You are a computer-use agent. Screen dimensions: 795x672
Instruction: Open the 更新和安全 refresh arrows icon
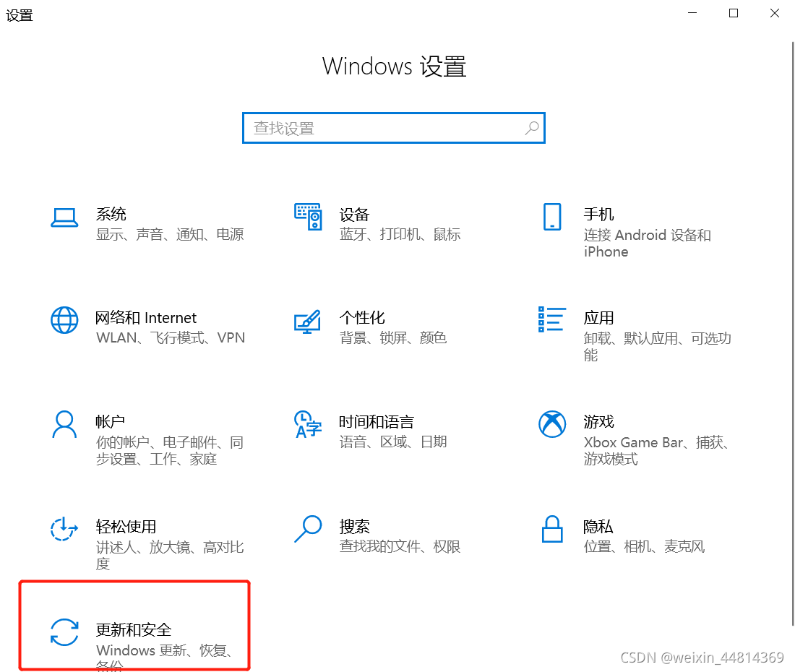click(x=64, y=632)
